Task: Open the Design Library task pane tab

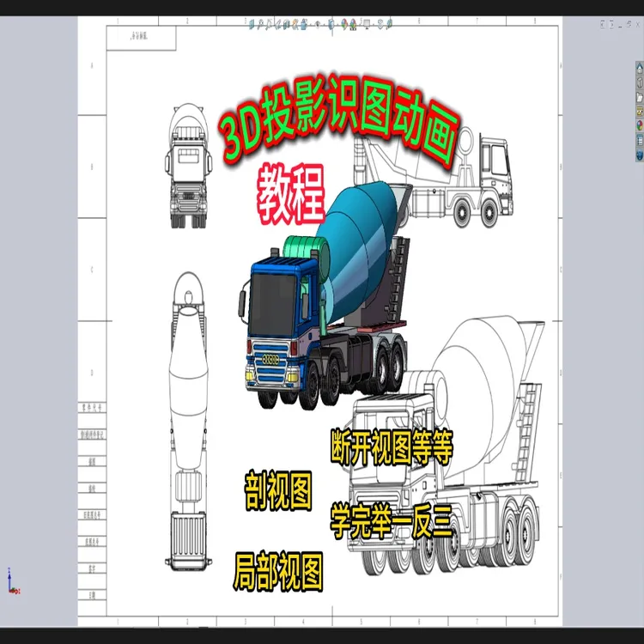Action: [640, 82]
